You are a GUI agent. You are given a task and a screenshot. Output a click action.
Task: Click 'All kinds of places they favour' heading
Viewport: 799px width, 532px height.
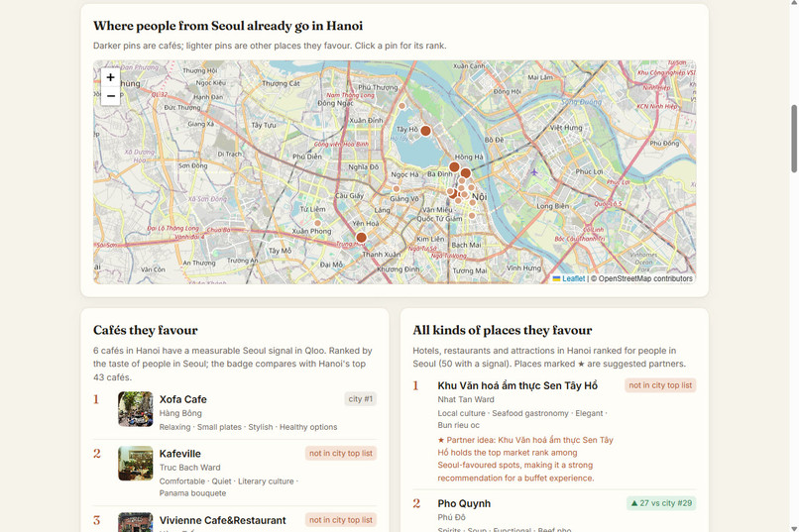503,331
